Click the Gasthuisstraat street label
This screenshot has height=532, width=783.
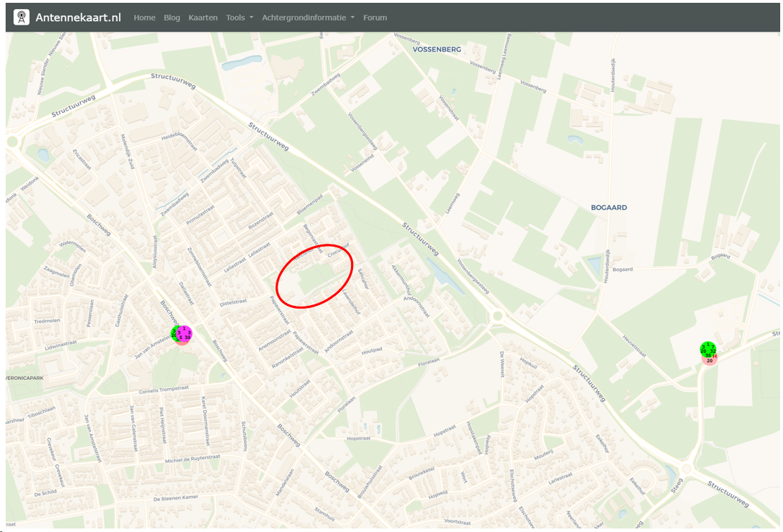[x=121, y=311]
